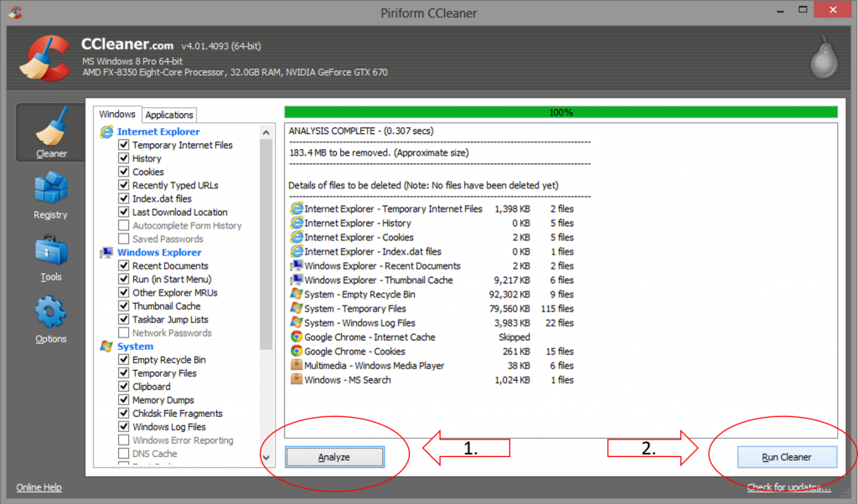Open the Online Help link
This screenshot has width=858, height=504.
39,487
